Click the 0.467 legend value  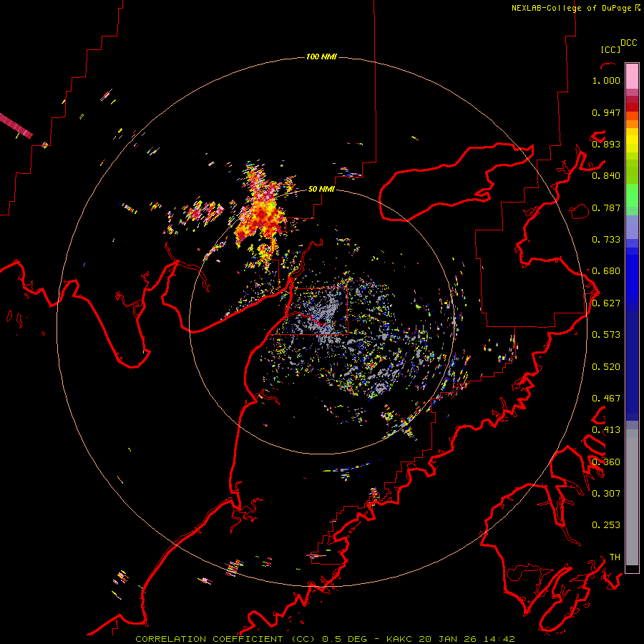point(606,399)
